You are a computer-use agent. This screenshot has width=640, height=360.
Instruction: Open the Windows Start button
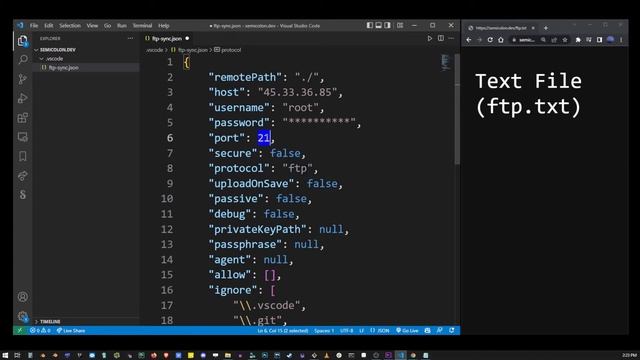tap(5, 355)
